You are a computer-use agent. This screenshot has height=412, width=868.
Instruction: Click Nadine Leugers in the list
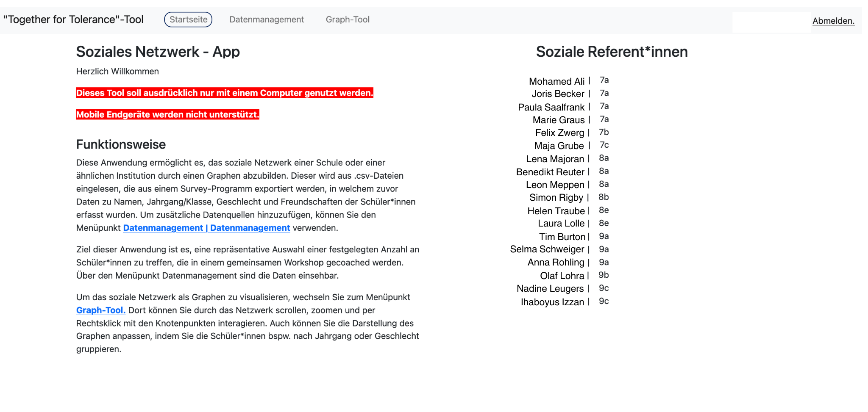coord(550,289)
